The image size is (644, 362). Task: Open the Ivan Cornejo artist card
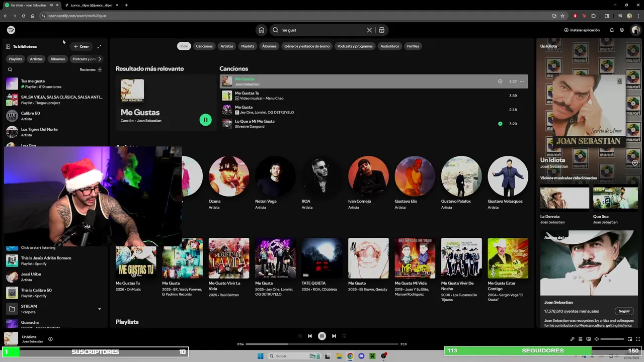point(368,183)
